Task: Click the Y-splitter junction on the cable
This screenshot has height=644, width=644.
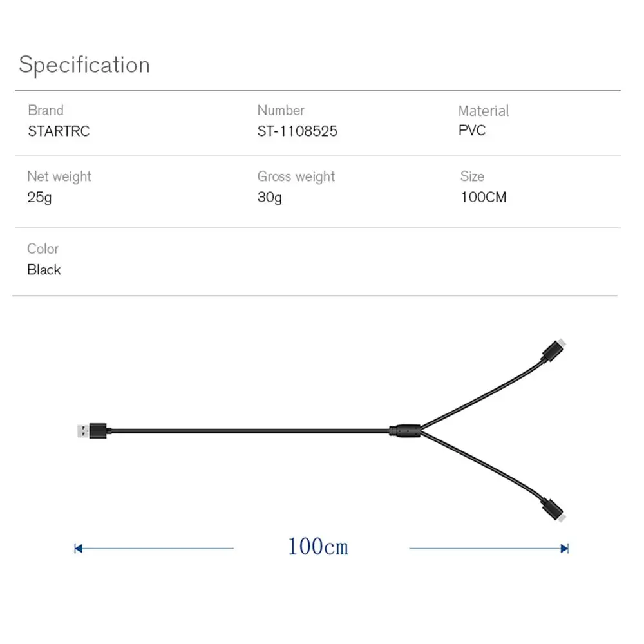Action: point(405,429)
